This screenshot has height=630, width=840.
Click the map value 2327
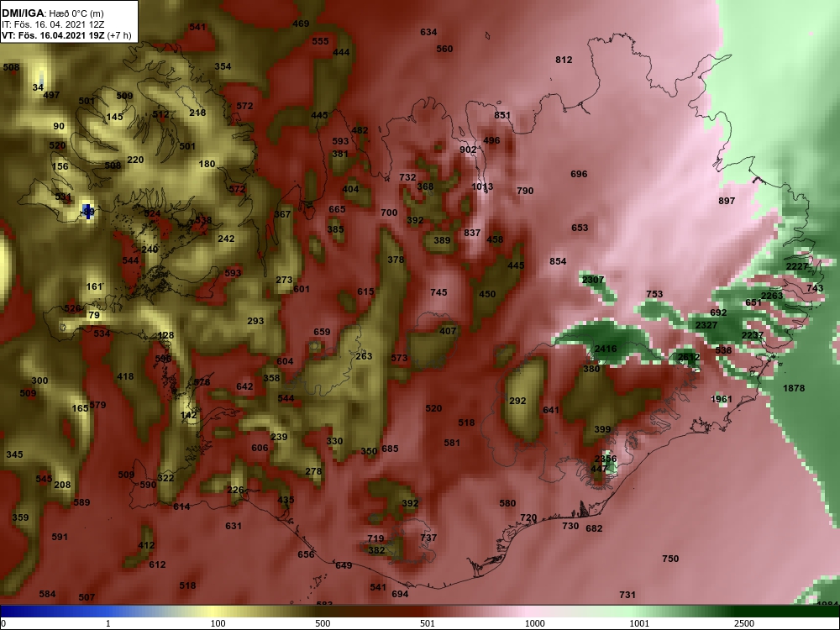(706, 325)
